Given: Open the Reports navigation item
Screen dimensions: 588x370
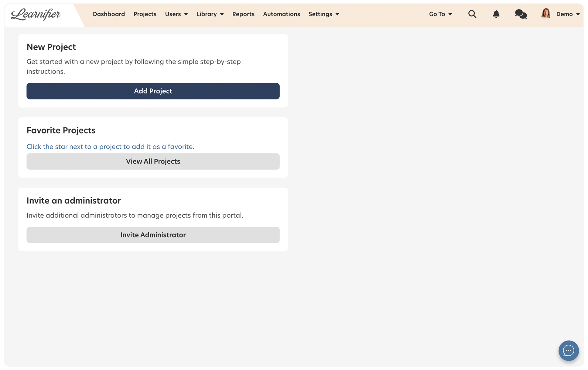Looking at the screenshot, I should [243, 14].
